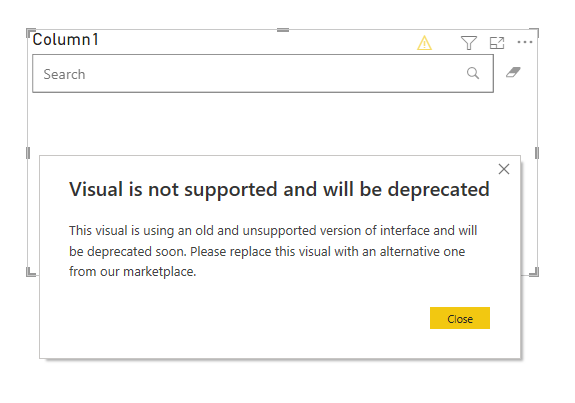Screen dimensions: 575x403
Task: Click the left-middle resize handle of visual
Action: 28,153
